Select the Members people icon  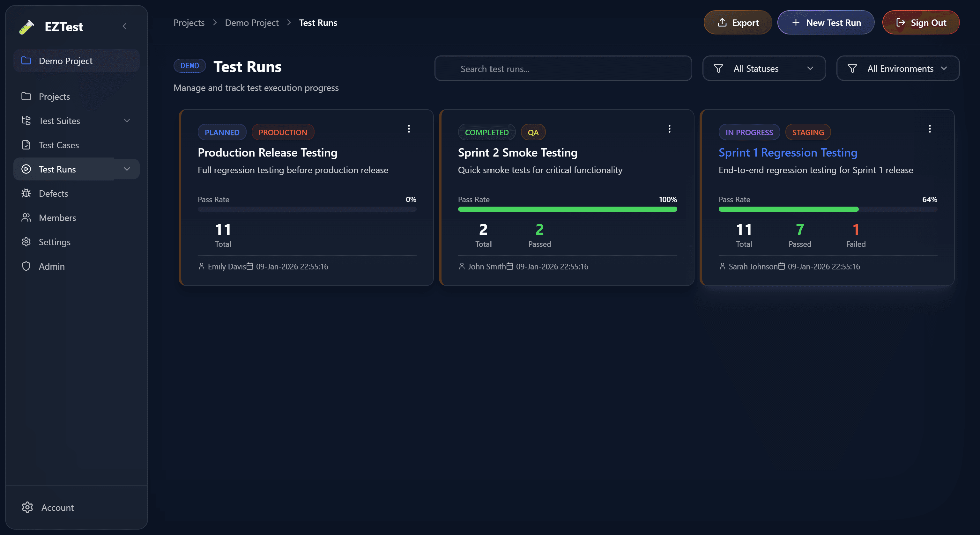tap(26, 217)
